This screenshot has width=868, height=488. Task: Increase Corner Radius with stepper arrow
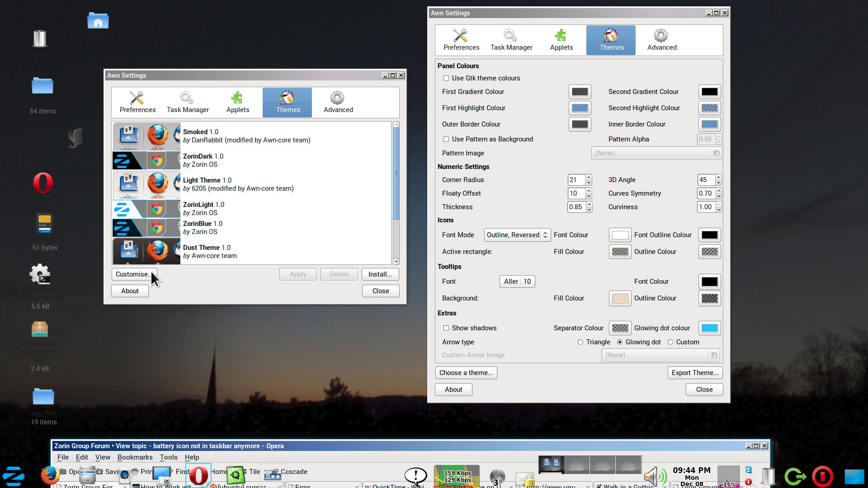(x=589, y=177)
